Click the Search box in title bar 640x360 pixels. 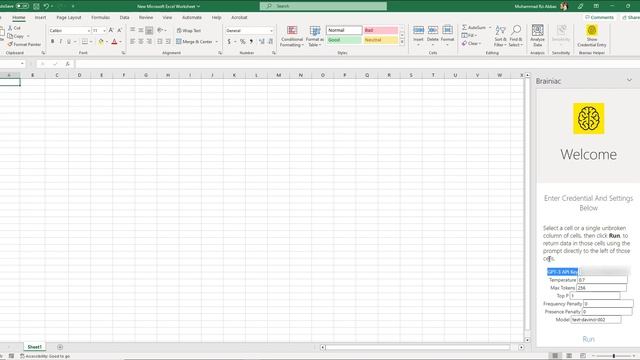323,6
